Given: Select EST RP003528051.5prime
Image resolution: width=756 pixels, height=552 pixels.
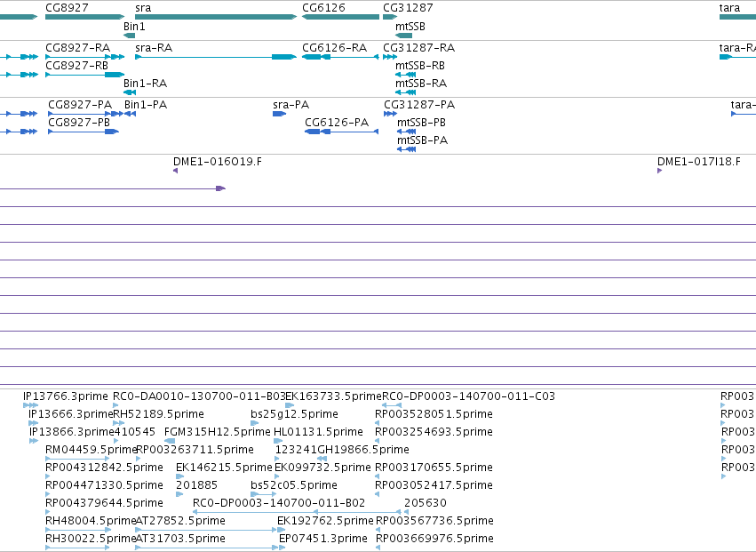Looking at the screenshot, I should point(377,423).
